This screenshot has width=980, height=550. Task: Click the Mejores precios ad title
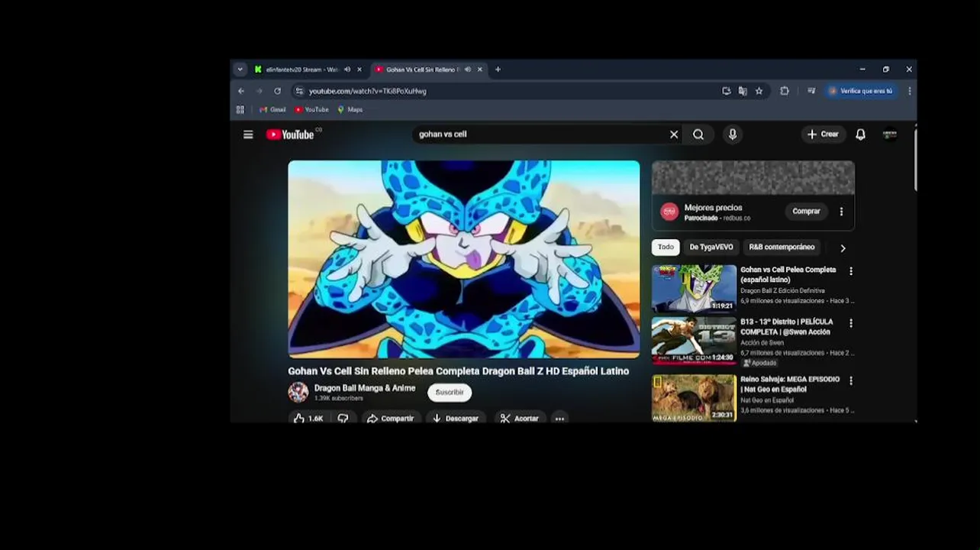click(x=713, y=208)
